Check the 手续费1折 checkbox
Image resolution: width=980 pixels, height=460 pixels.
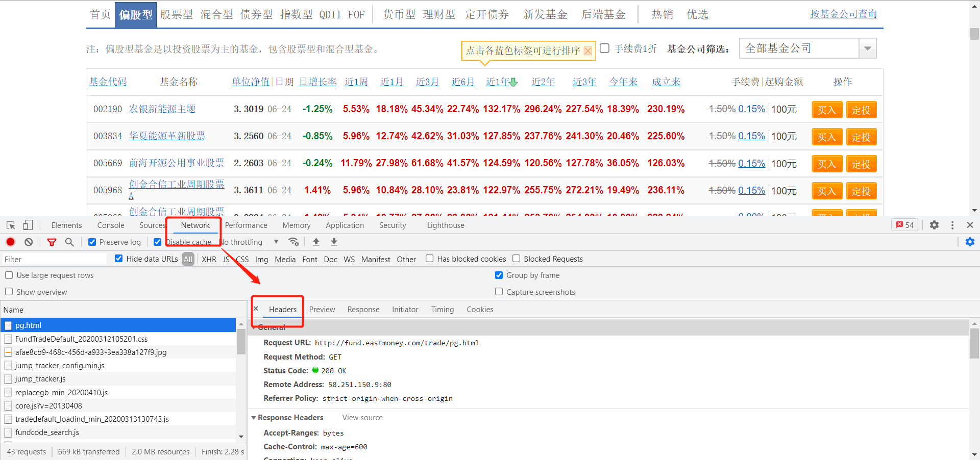pos(605,48)
